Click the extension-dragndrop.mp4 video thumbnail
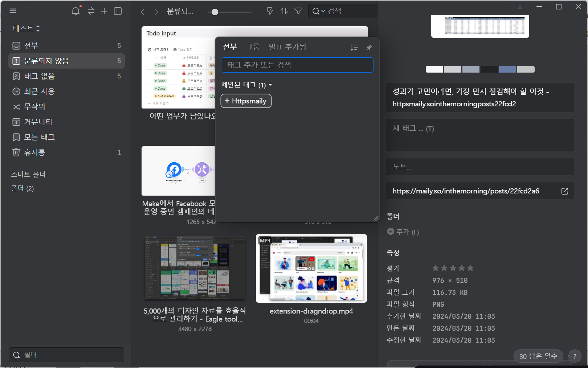588x368 pixels. click(311, 269)
